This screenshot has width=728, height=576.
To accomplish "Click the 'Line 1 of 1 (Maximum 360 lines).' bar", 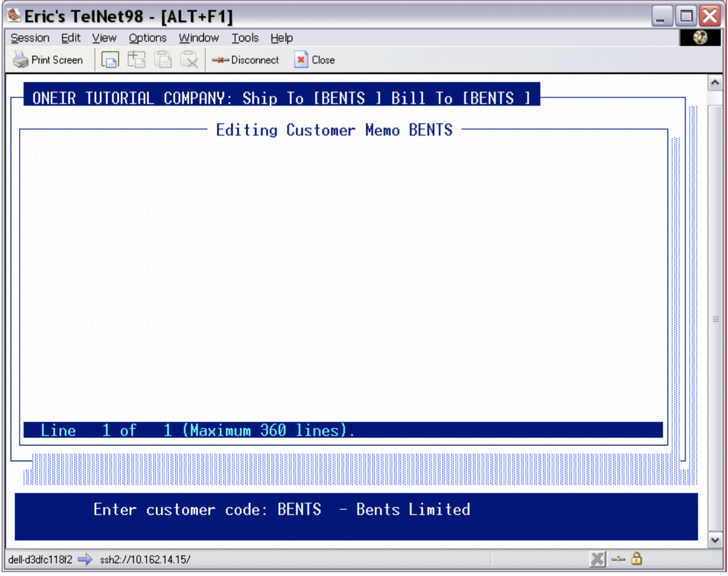I will [x=343, y=430].
